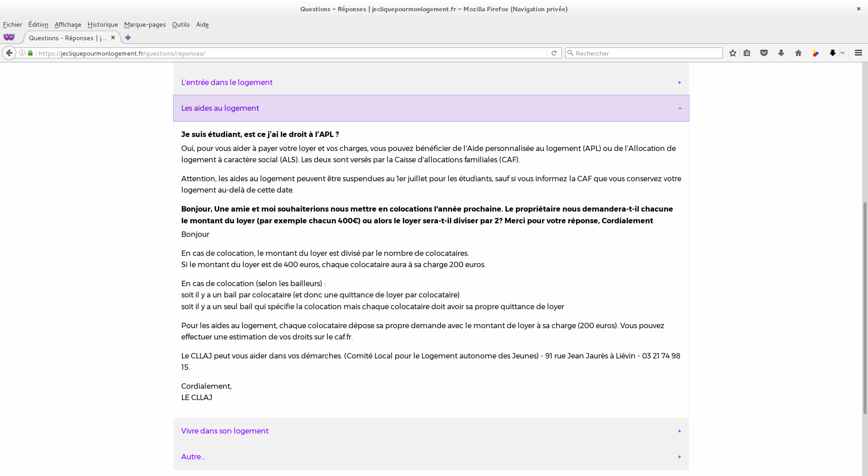Open the downloads panel arrow
868x476 pixels.
click(x=781, y=53)
